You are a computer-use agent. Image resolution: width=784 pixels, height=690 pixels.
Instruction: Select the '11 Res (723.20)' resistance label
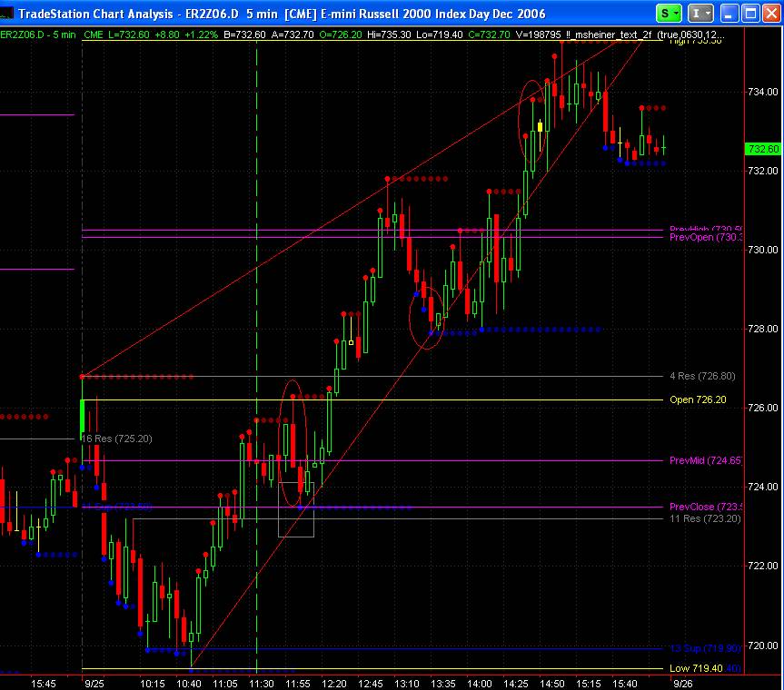pos(705,518)
